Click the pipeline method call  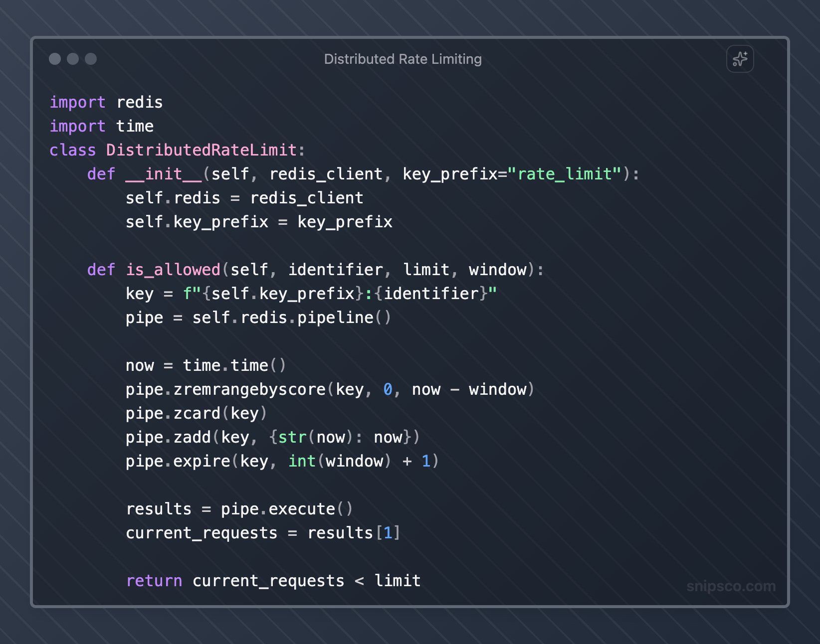(x=335, y=318)
